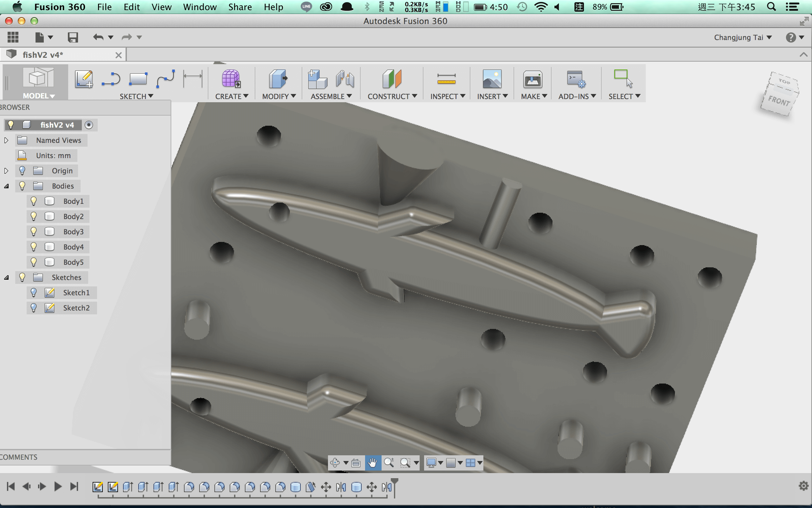Expand the Named Views folder
Image resolution: width=812 pixels, height=508 pixels.
click(x=6, y=140)
